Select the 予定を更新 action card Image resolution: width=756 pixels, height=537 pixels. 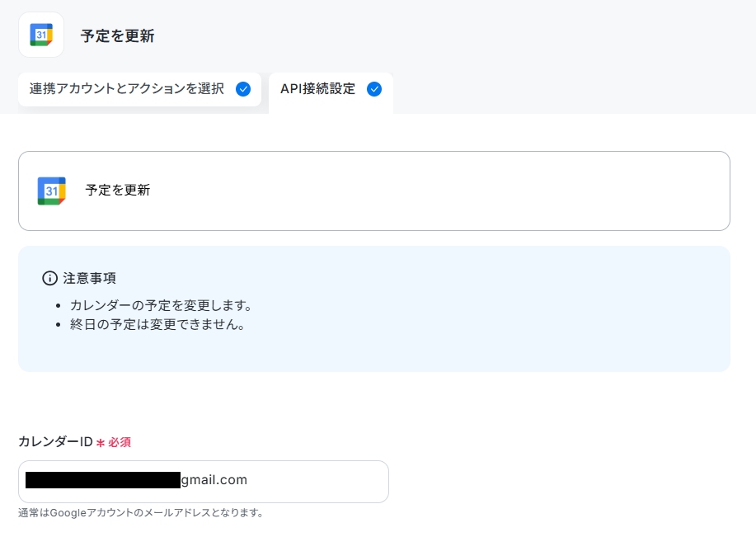pyautogui.click(x=374, y=191)
